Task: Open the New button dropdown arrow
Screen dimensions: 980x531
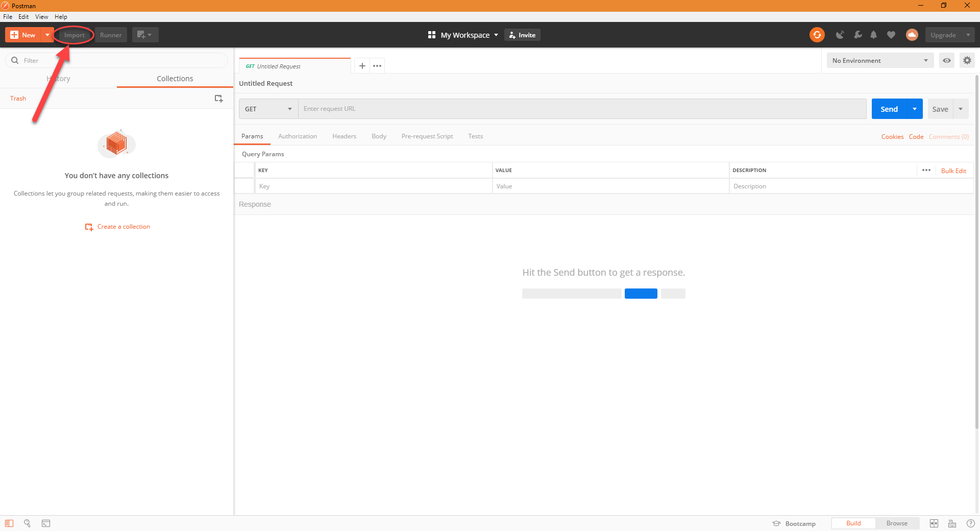Action: click(47, 35)
